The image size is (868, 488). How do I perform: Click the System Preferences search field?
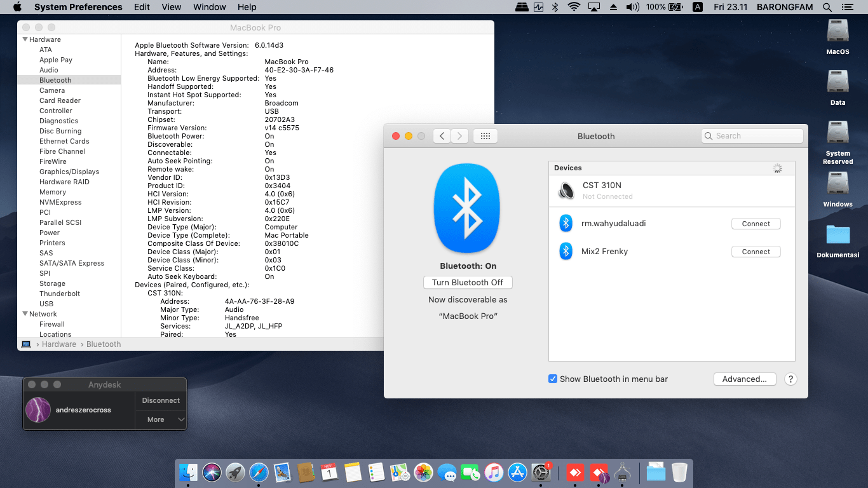pos(752,136)
